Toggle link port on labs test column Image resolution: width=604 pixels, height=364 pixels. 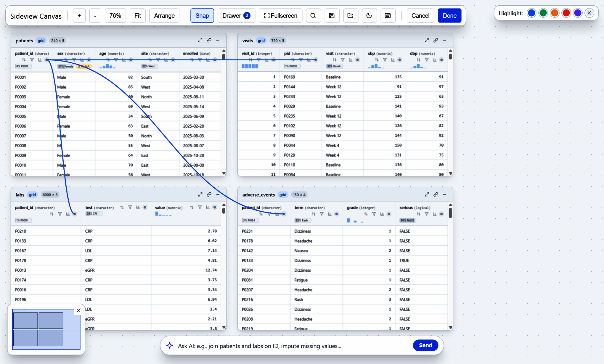pos(145,207)
